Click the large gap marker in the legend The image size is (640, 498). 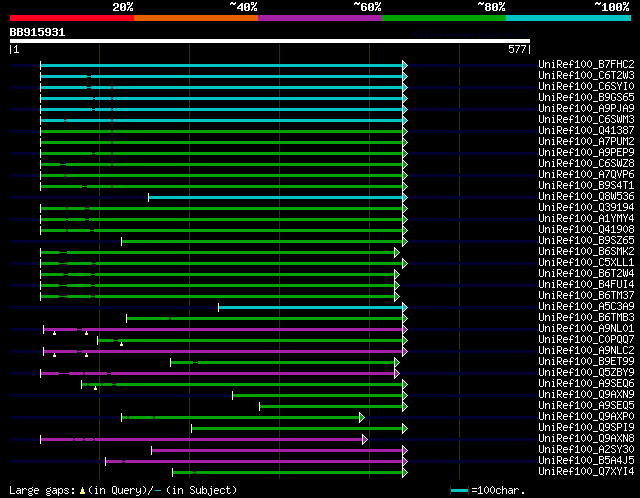pyautogui.click(x=83, y=490)
